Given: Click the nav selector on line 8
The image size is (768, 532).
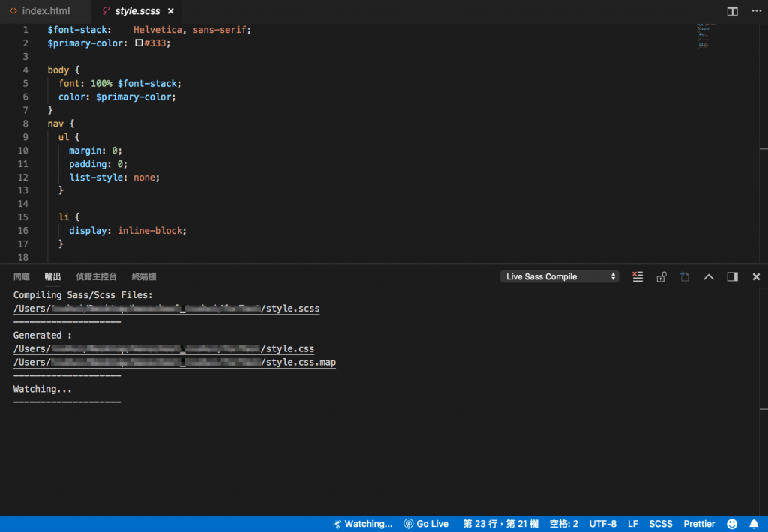Looking at the screenshot, I should coord(55,124).
